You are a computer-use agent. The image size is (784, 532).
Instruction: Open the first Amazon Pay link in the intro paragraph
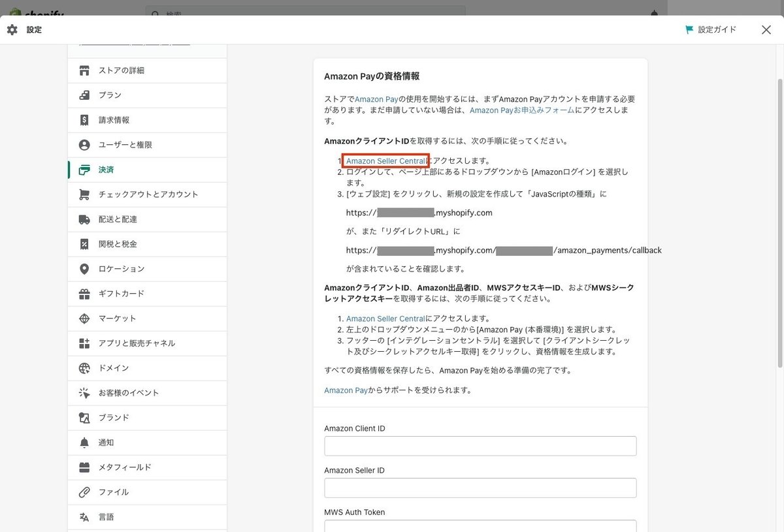376,99
